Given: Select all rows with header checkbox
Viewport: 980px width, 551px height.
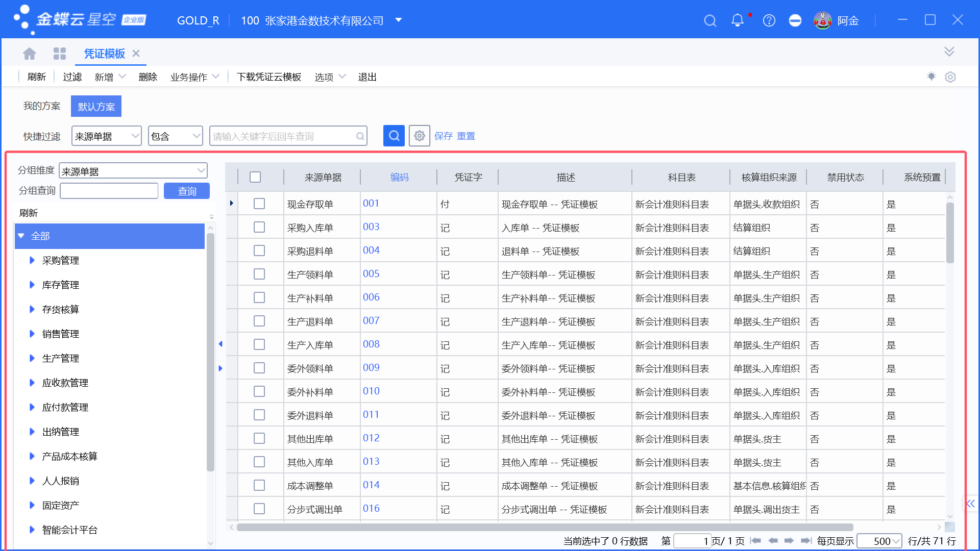Looking at the screenshot, I should pyautogui.click(x=255, y=177).
